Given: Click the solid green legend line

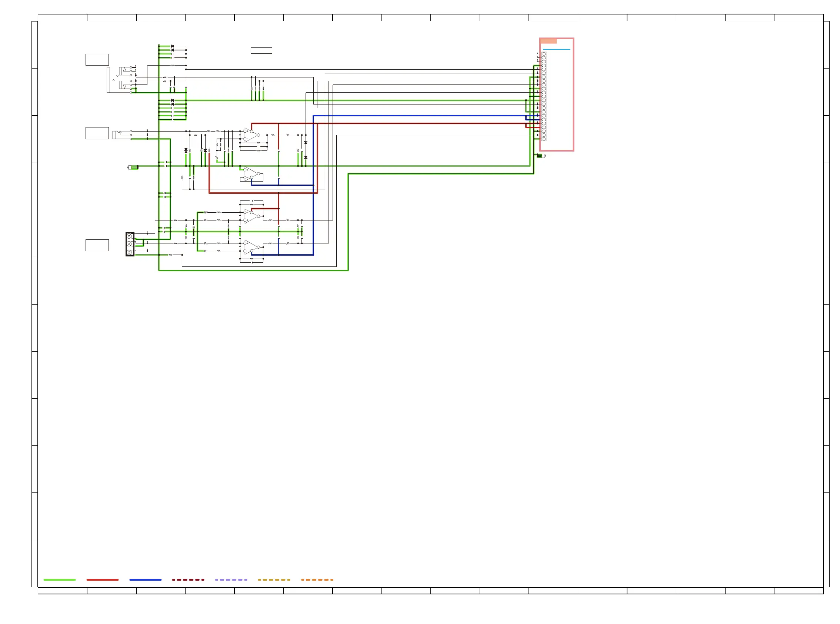Looking at the screenshot, I should tap(60, 580).
